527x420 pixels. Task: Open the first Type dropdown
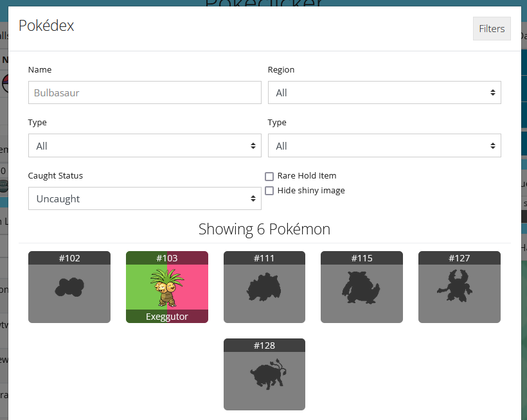[x=145, y=145]
